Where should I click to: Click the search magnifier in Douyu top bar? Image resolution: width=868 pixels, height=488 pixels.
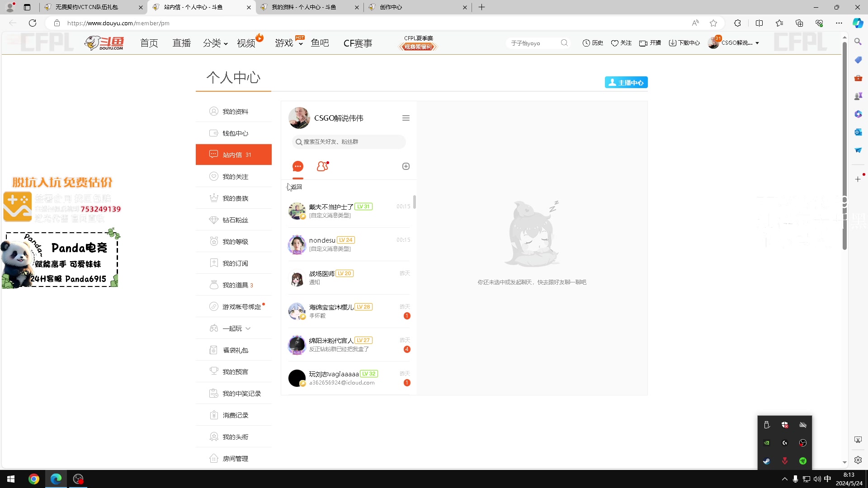coord(565,42)
